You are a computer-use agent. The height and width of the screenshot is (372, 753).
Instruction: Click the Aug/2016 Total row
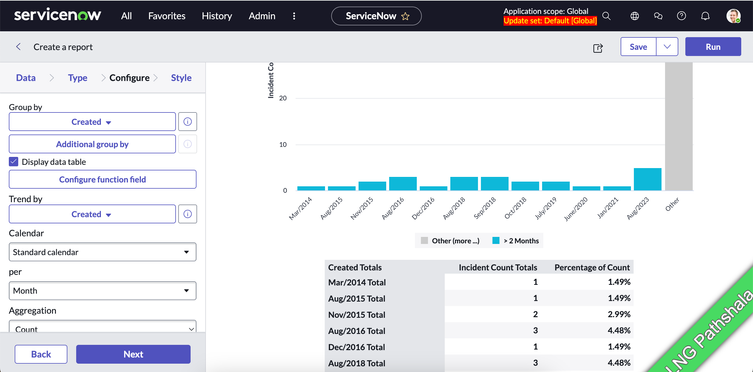pos(479,330)
